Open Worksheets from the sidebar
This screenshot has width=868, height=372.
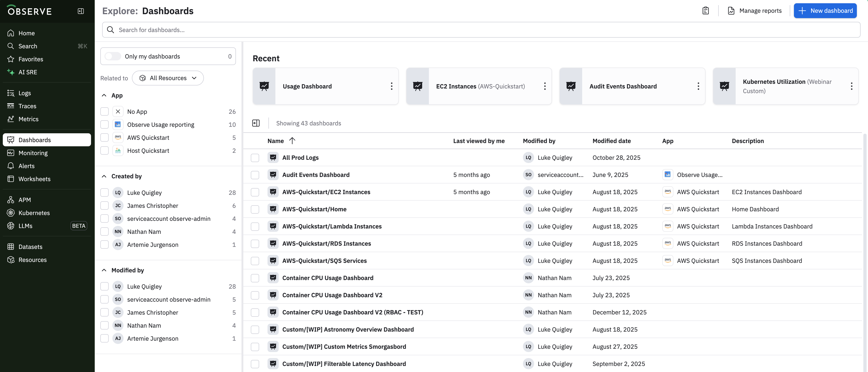point(34,179)
